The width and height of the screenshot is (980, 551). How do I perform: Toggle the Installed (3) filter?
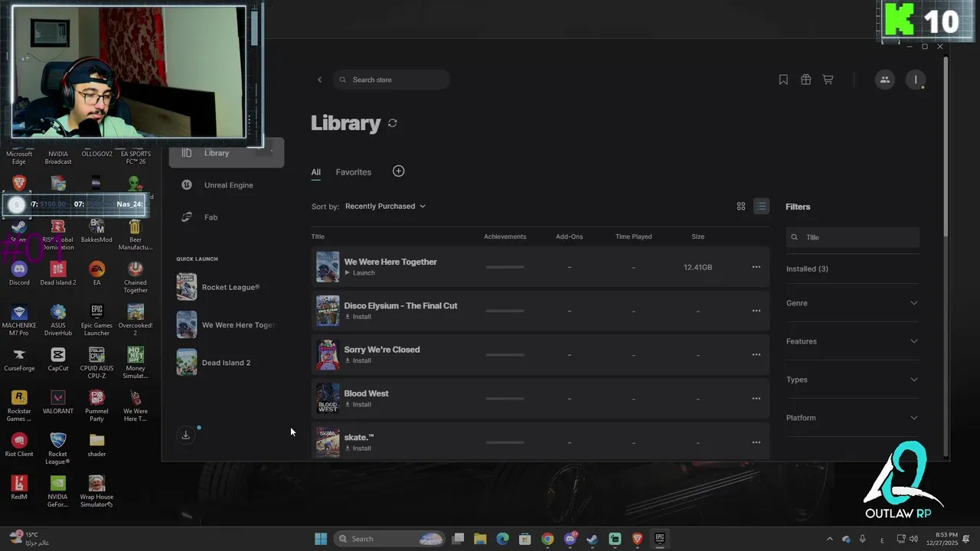pos(807,269)
